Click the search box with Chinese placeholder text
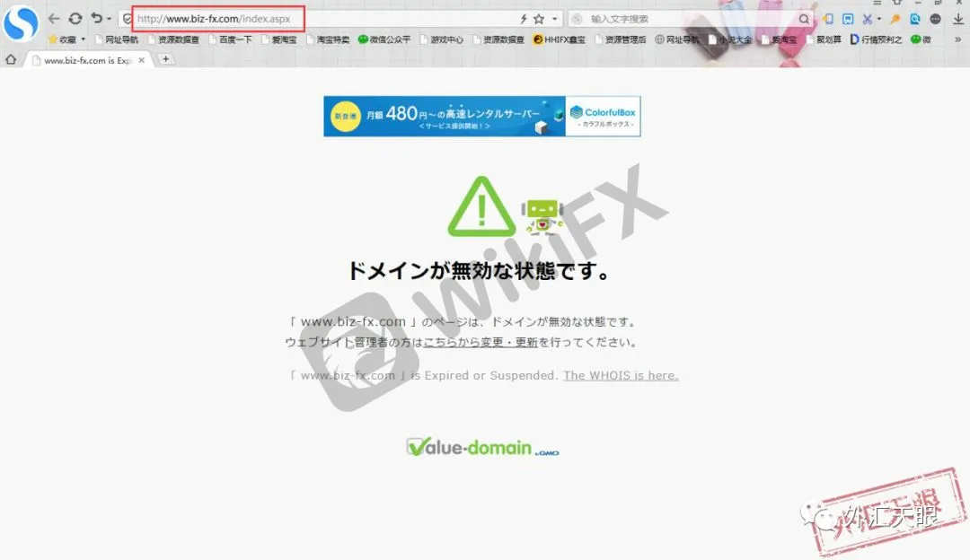The width and height of the screenshot is (970, 560). [690, 19]
